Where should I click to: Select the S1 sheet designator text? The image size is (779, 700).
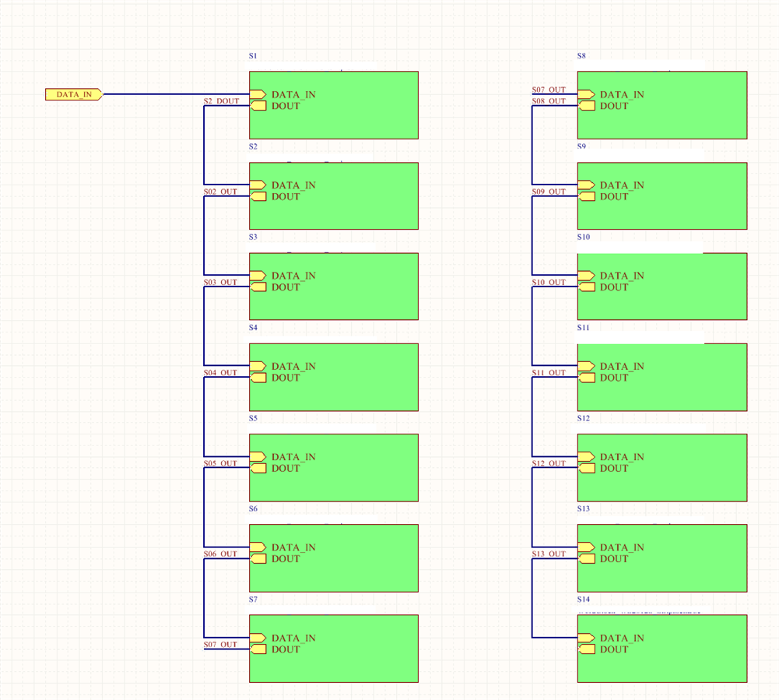[x=254, y=56]
